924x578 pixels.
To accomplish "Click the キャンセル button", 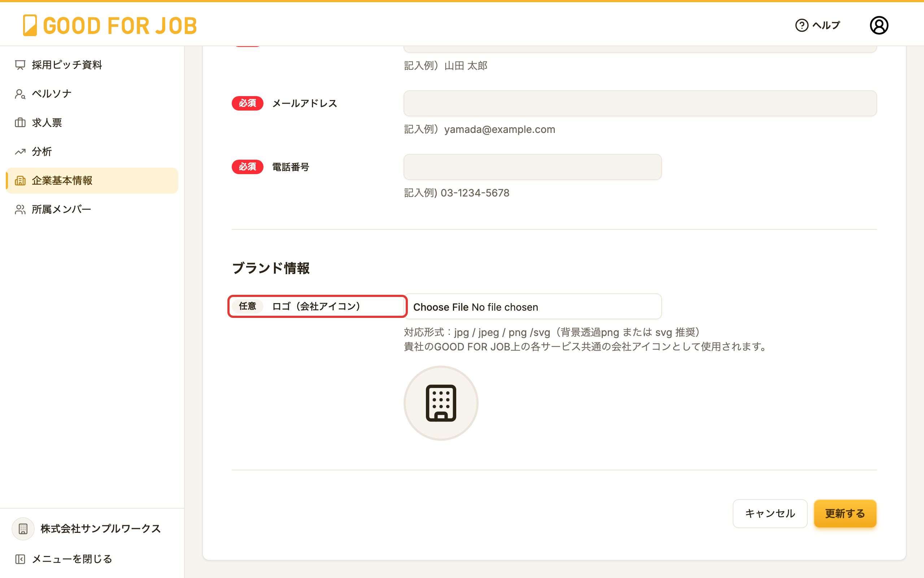I will [770, 513].
